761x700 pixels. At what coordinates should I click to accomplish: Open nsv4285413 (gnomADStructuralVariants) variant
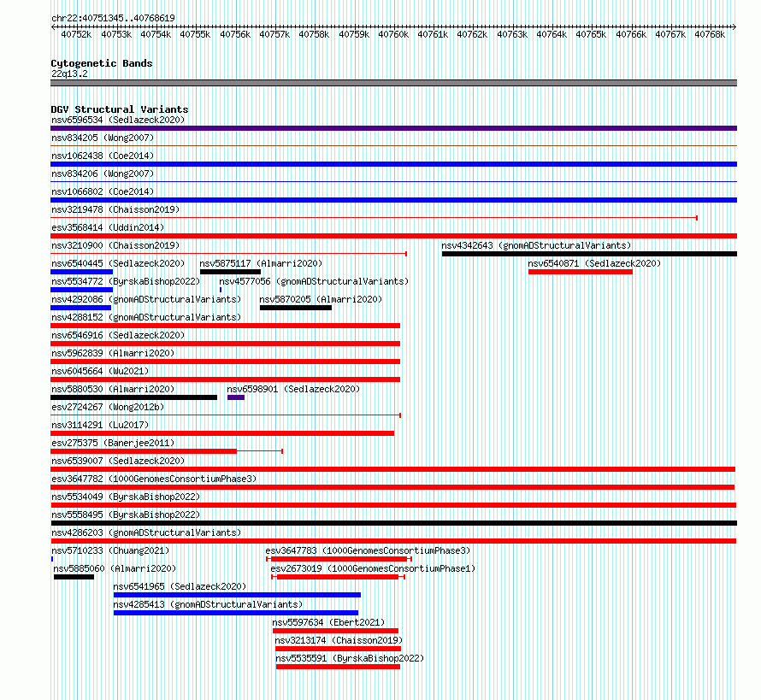[208, 604]
